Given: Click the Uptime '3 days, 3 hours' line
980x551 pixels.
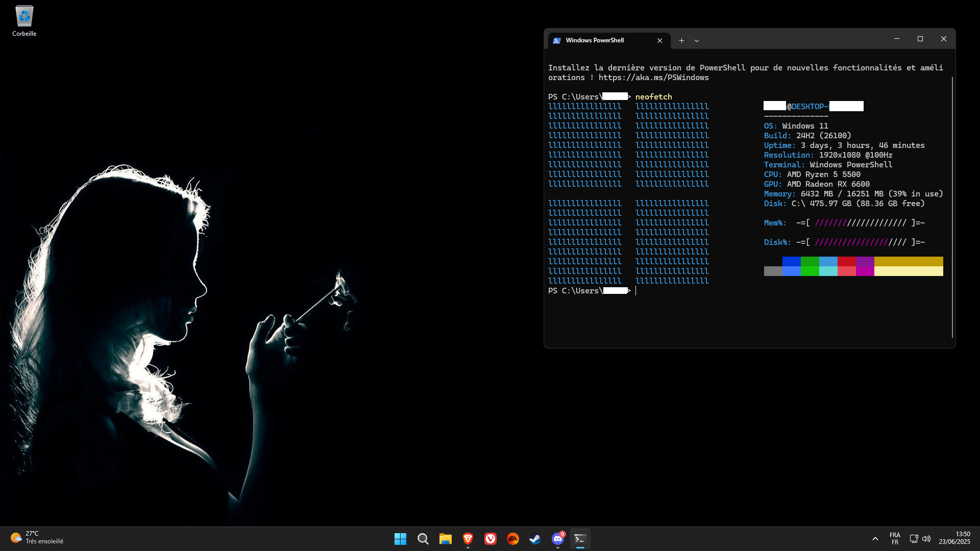Looking at the screenshot, I should (844, 145).
